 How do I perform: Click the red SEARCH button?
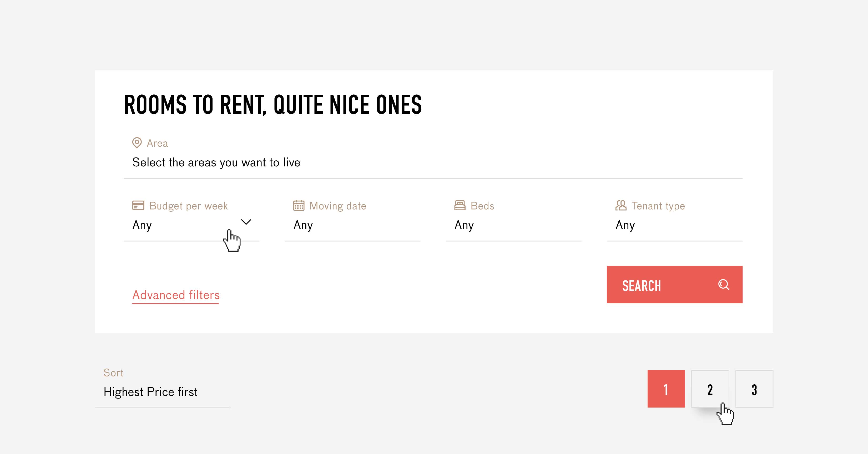pos(675,285)
